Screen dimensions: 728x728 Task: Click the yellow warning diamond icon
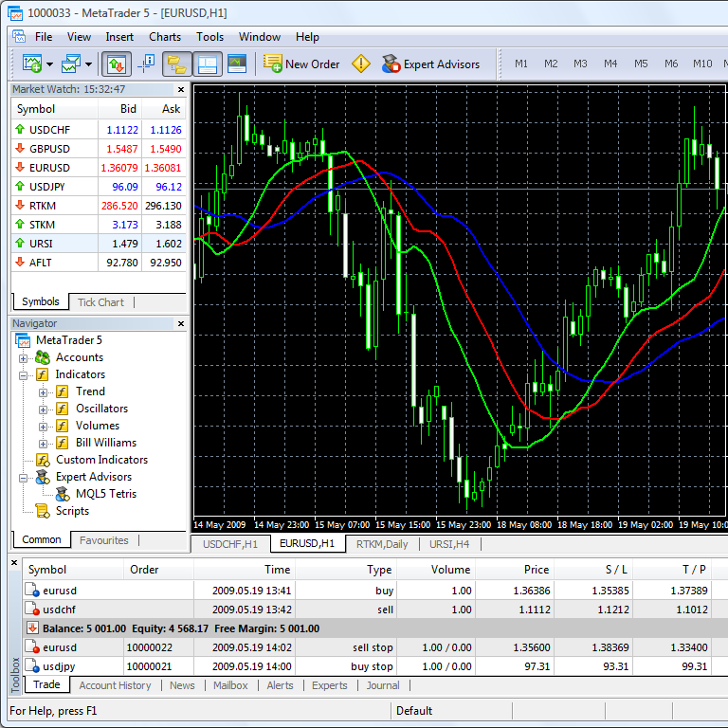tap(361, 64)
